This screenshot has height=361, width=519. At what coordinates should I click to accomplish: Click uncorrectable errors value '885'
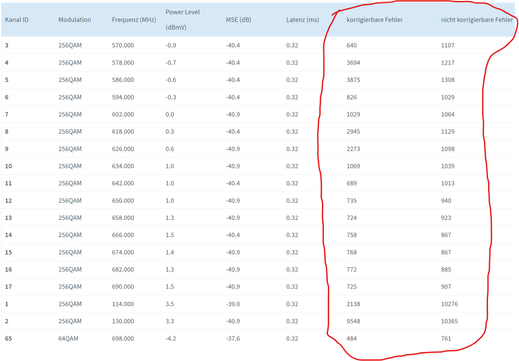446,269
